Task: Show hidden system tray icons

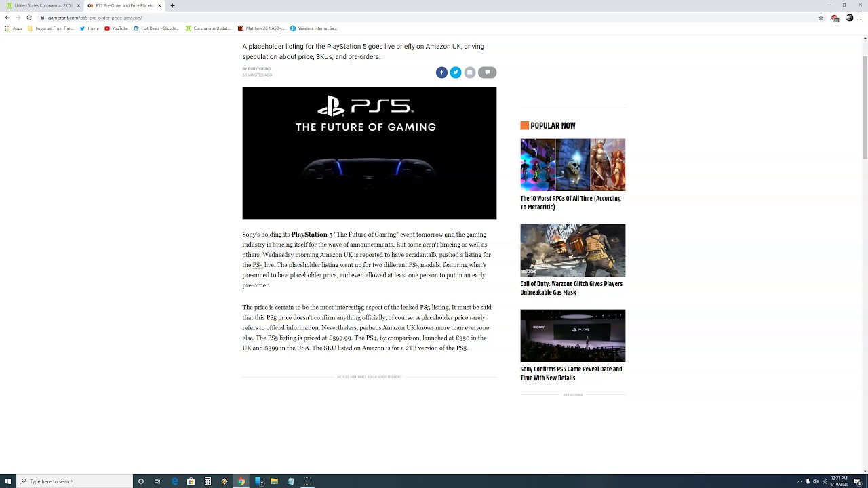Action: click(x=800, y=481)
